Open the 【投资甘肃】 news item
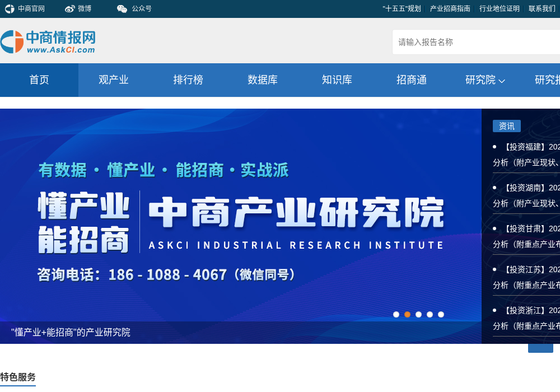The height and width of the screenshot is (392, 560). click(526, 236)
